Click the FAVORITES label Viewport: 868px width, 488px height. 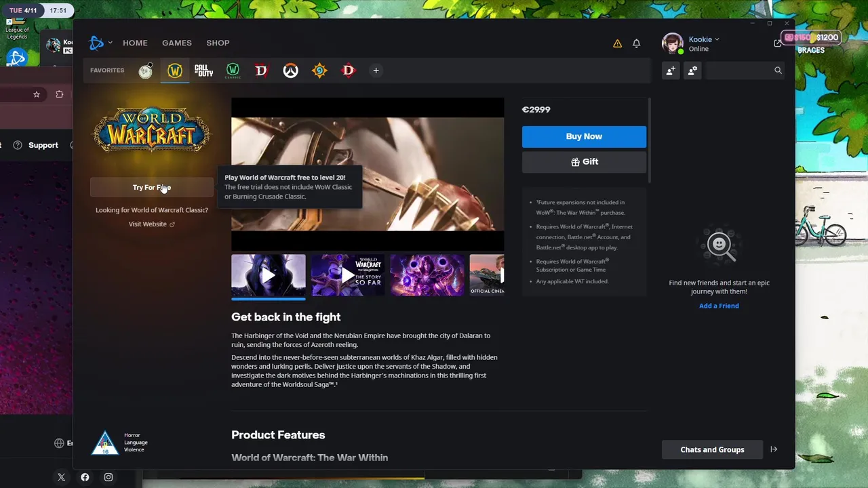coord(107,70)
